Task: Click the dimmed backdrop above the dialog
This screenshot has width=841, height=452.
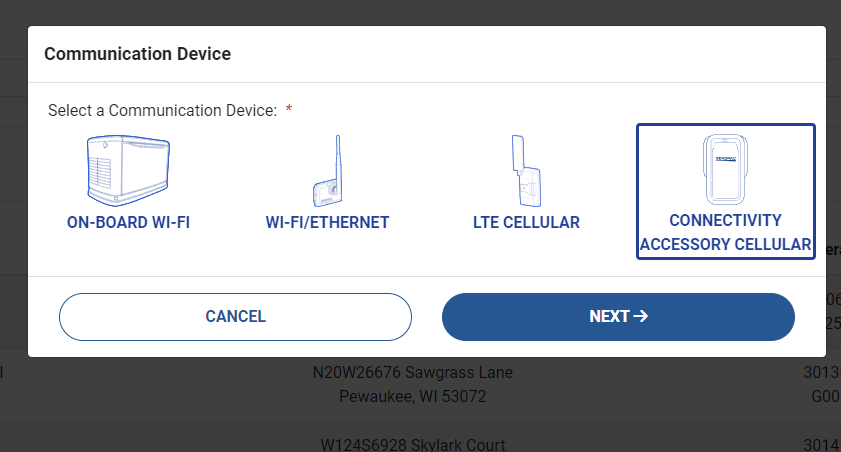Action: (x=420, y=12)
